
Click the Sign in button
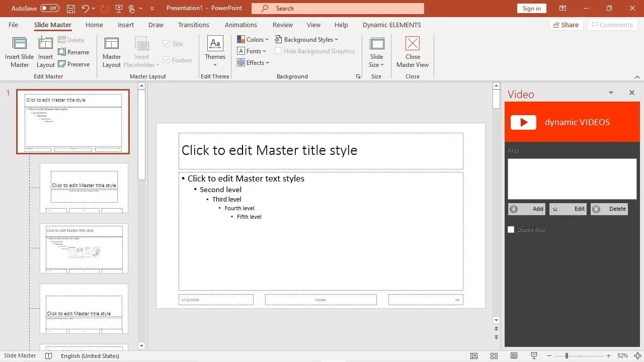point(532,9)
